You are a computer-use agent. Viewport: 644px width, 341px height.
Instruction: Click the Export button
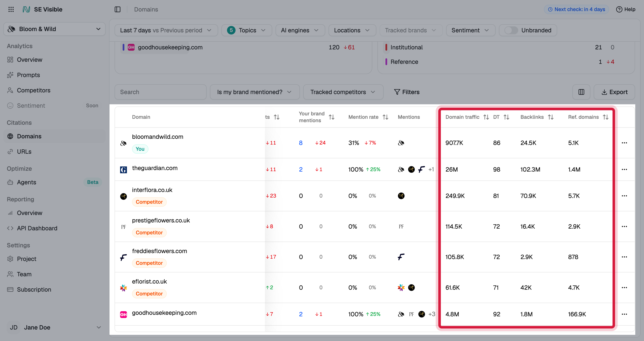pyautogui.click(x=614, y=92)
